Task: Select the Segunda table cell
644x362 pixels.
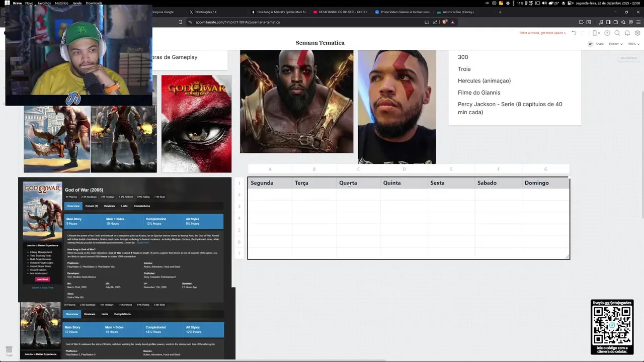Action: pyautogui.click(x=270, y=183)
